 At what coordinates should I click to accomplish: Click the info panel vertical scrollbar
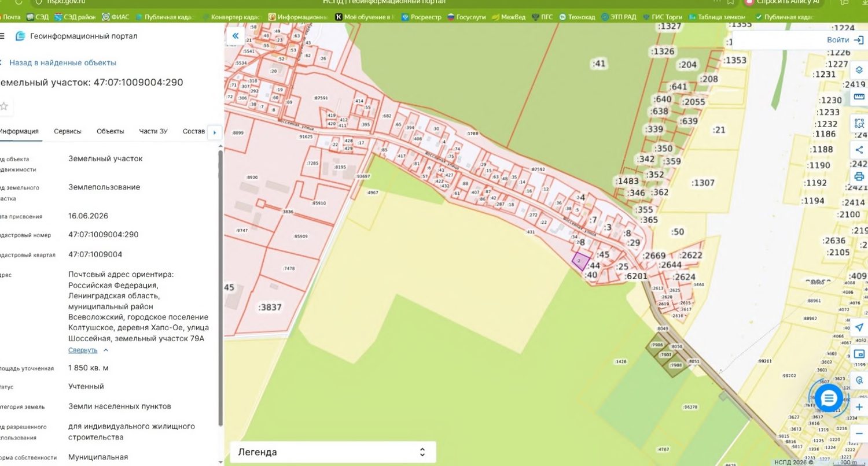(220, 287)
